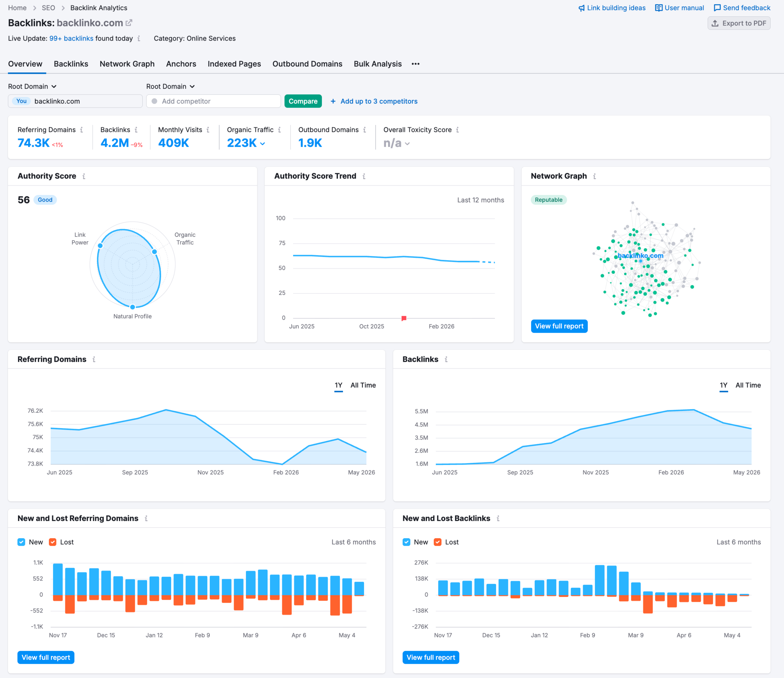The image size is (784, 678).
Task: Click the Reputable badge in Network Graph
Action: 549,200
